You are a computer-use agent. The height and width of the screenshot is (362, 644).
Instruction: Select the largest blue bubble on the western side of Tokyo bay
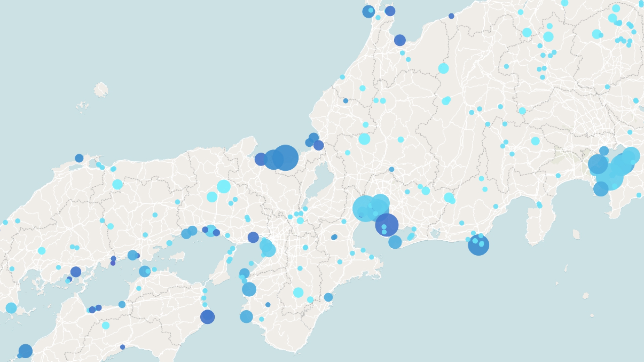coord(598,164)
